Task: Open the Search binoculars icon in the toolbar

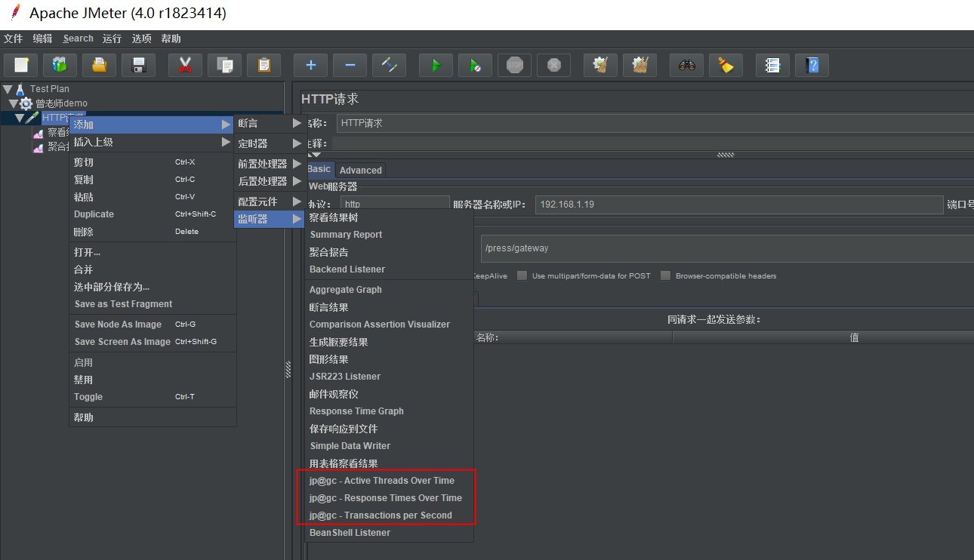Action: point(686,65)
